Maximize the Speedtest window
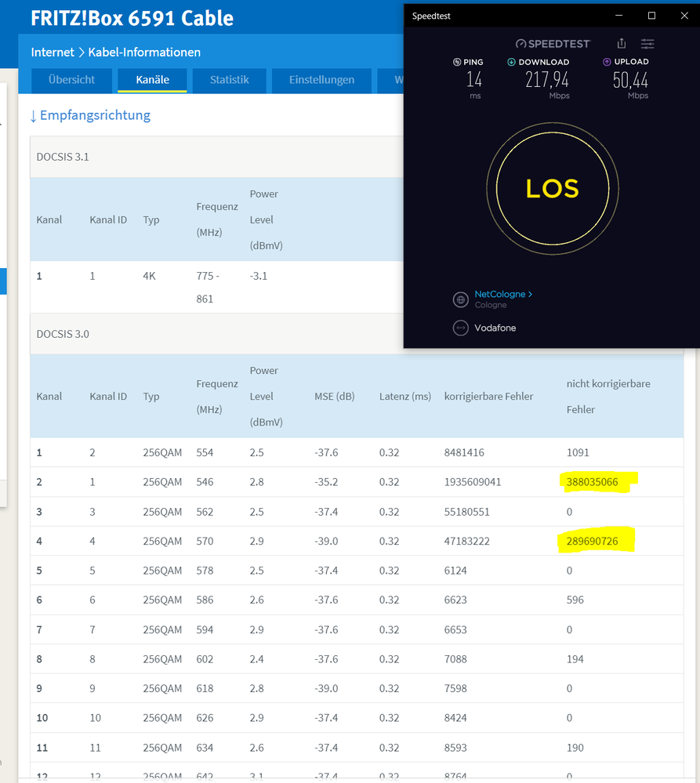This screenshot has height=783, width=700. tap(651, 16)
